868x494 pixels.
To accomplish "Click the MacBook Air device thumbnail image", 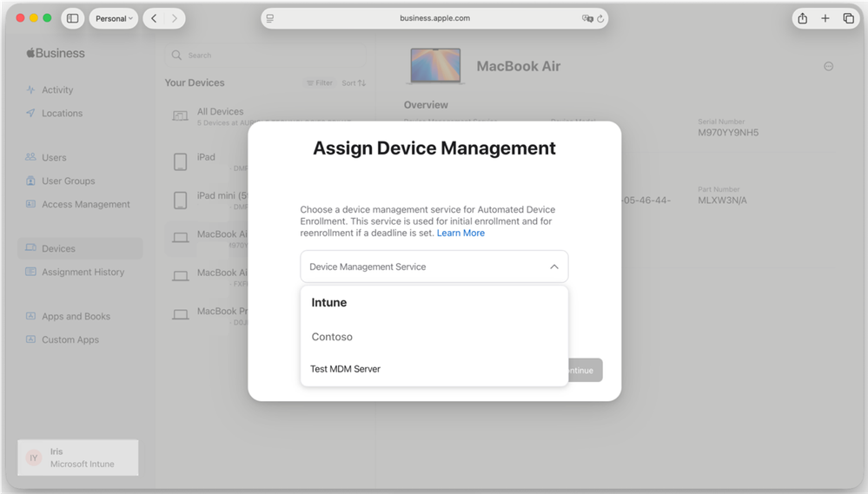I will 435,66.
